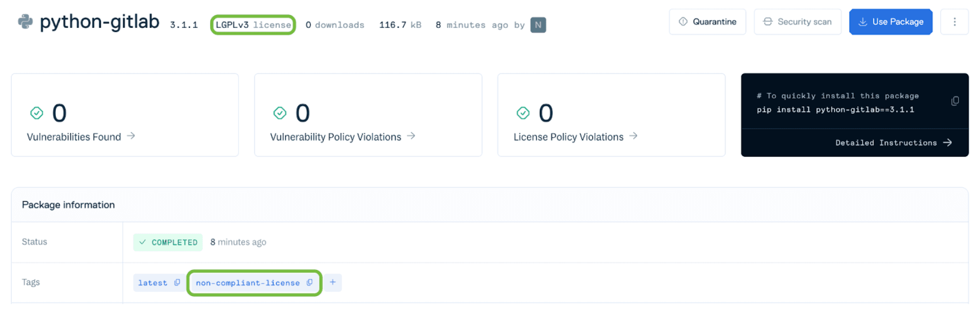980x309 pixels.
Task: Copy the non-compliant-license tag
Action: click(x=309, y=283)
